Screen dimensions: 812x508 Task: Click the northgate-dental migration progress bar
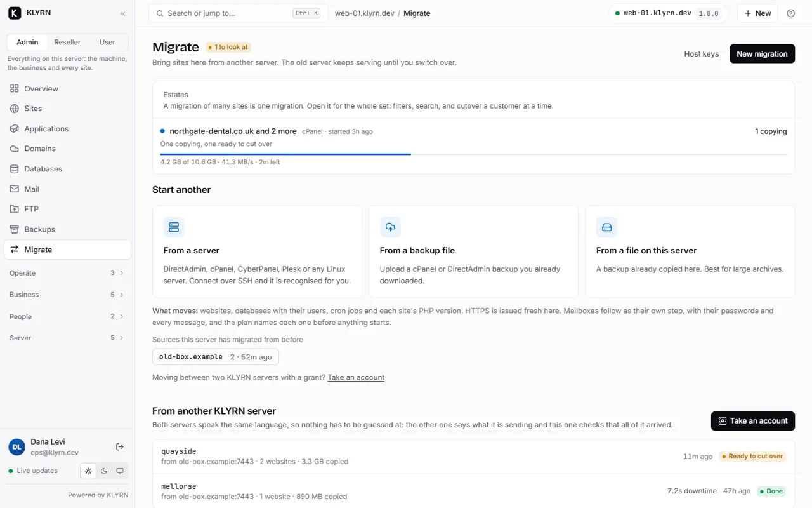(473, 154)
